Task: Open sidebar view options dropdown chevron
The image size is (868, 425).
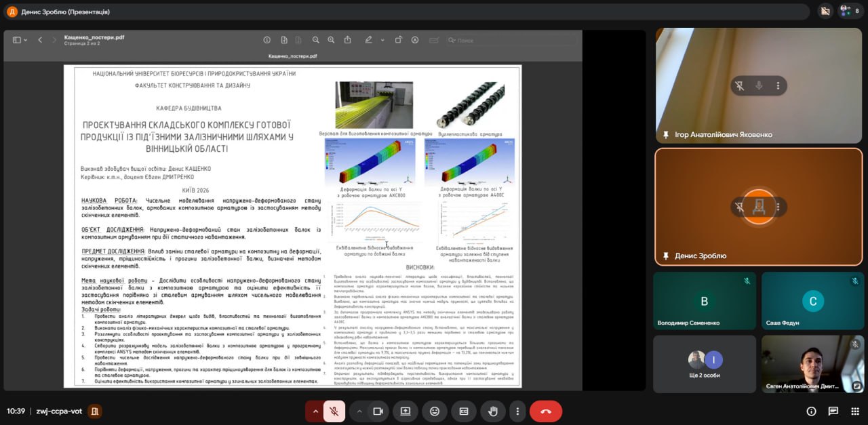Action: coord(26,40)
